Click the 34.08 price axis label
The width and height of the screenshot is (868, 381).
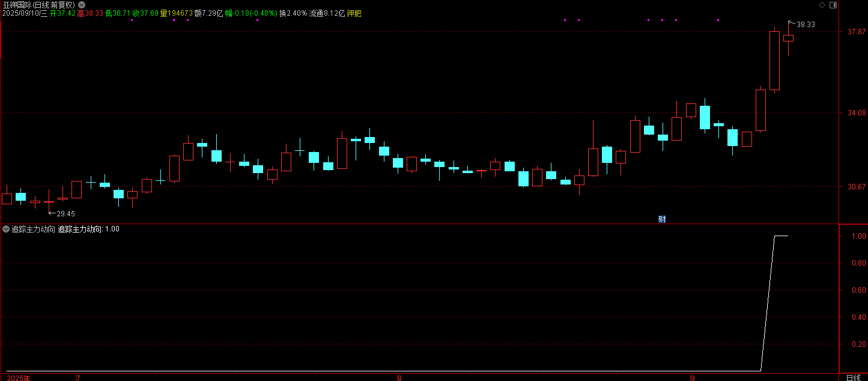tap(857, 112)
